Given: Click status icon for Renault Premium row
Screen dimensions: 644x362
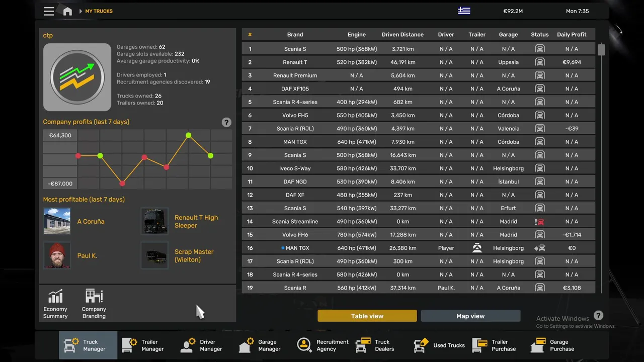Looking at the screenshot, I should [540, 75].
